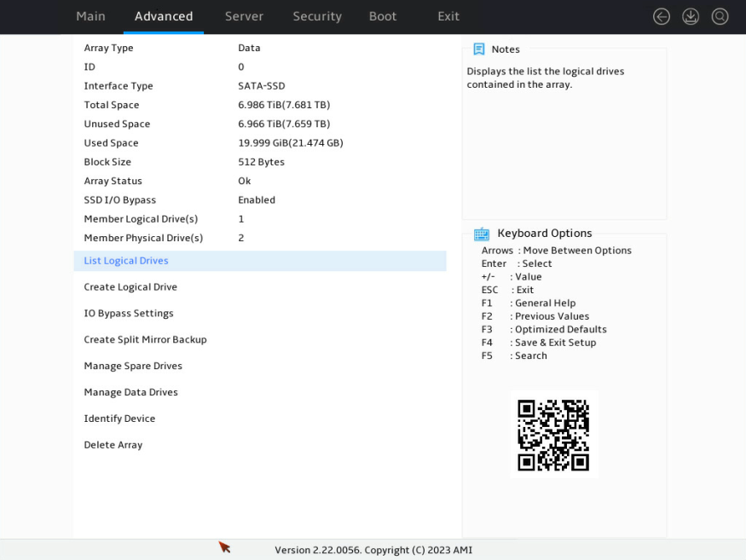
Task: Click the back arrow icon in header
Action: (662, 17)
